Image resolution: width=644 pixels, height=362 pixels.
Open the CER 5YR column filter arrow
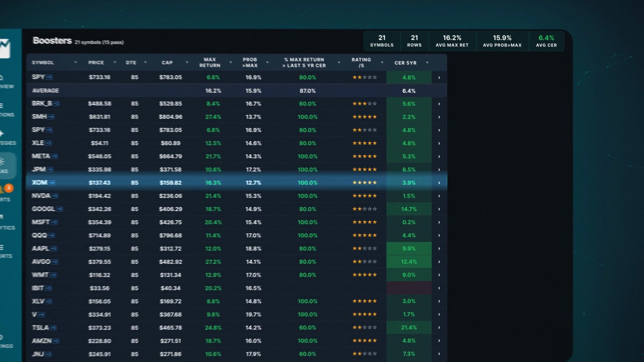coord(427,63)
